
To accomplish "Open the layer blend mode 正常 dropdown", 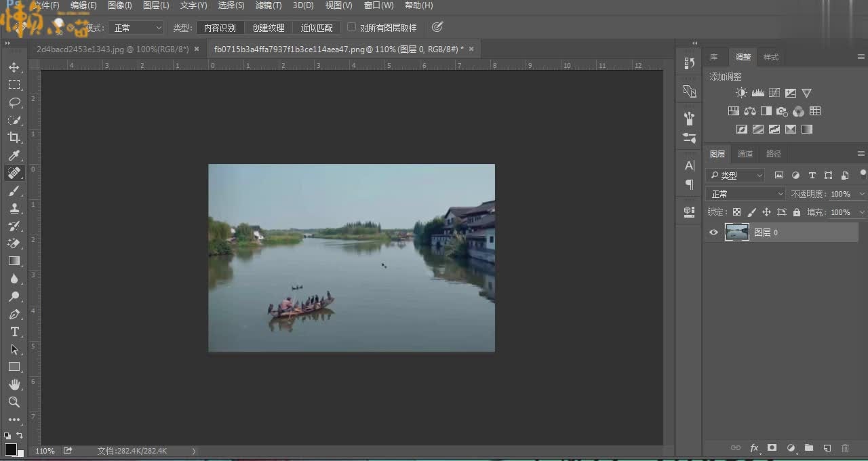I will (x=746, y=194).
